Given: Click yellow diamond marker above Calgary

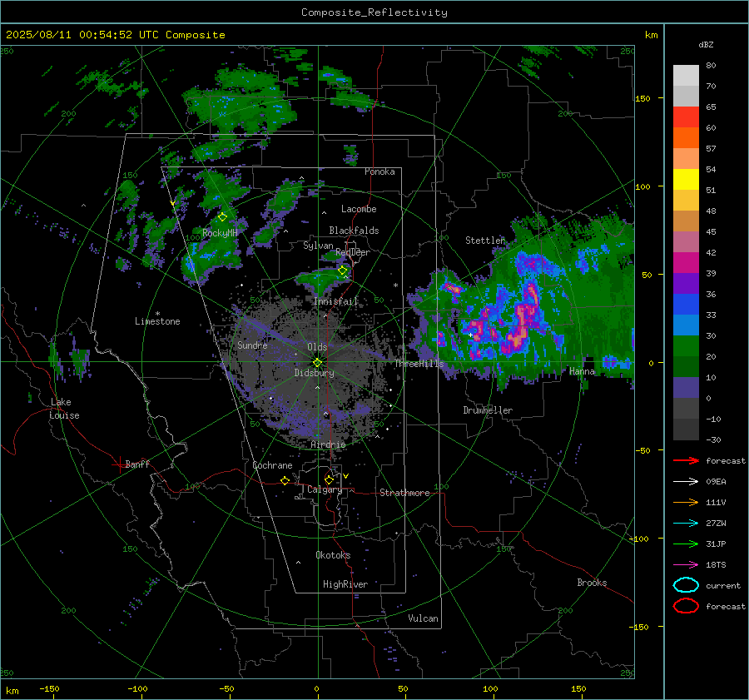Looking at the screenshot, I should click(x=329, y=479).
